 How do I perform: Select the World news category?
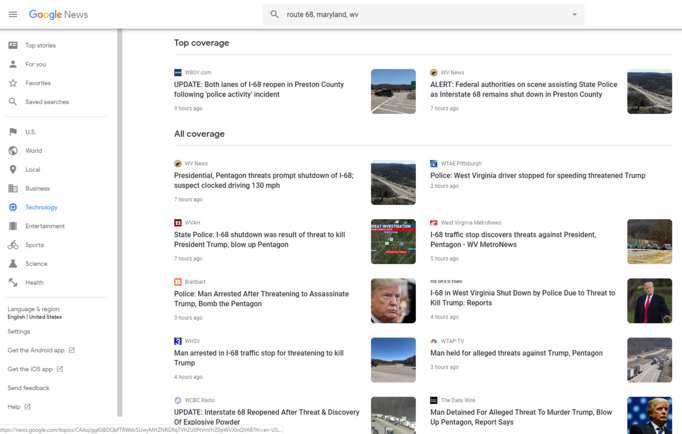[x=33, y=150]
